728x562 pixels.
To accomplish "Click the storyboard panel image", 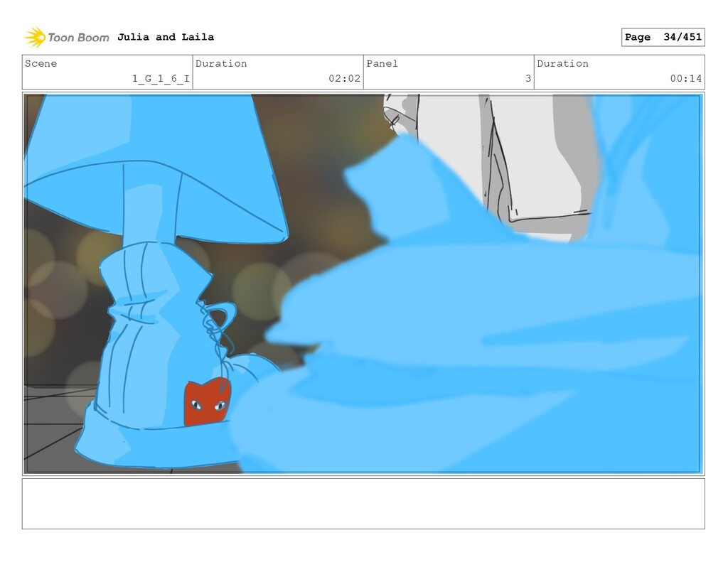I will pyautogui.click(x=363, y=283).
